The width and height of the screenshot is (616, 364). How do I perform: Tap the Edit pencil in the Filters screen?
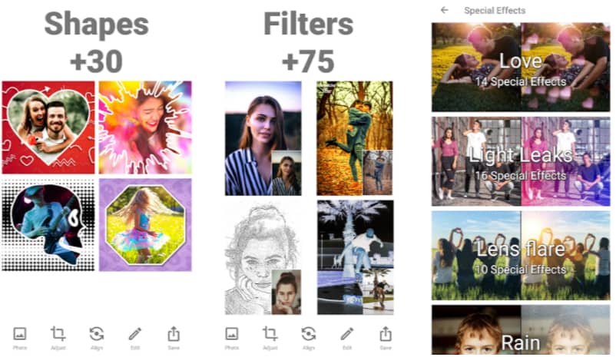click(x=347, y=338)
